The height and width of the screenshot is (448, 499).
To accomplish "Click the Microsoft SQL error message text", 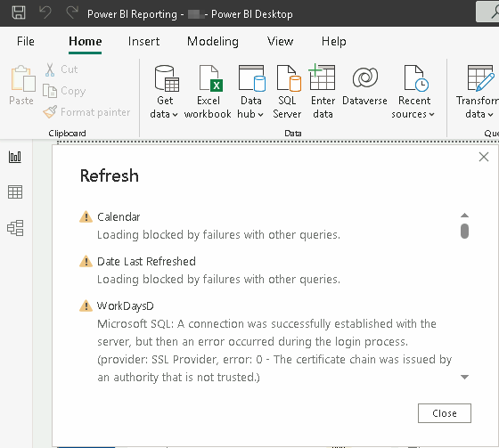I will coord(274,350).
